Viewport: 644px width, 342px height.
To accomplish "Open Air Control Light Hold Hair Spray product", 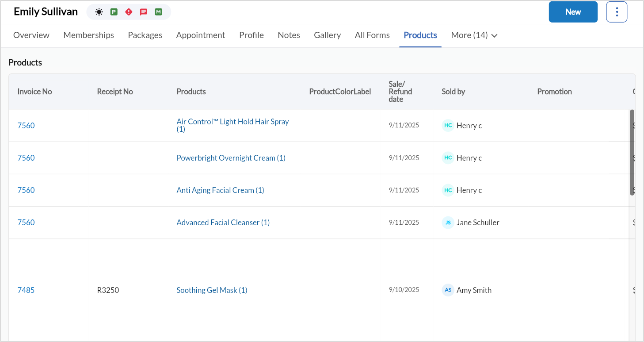I will [x=232, y=125].
